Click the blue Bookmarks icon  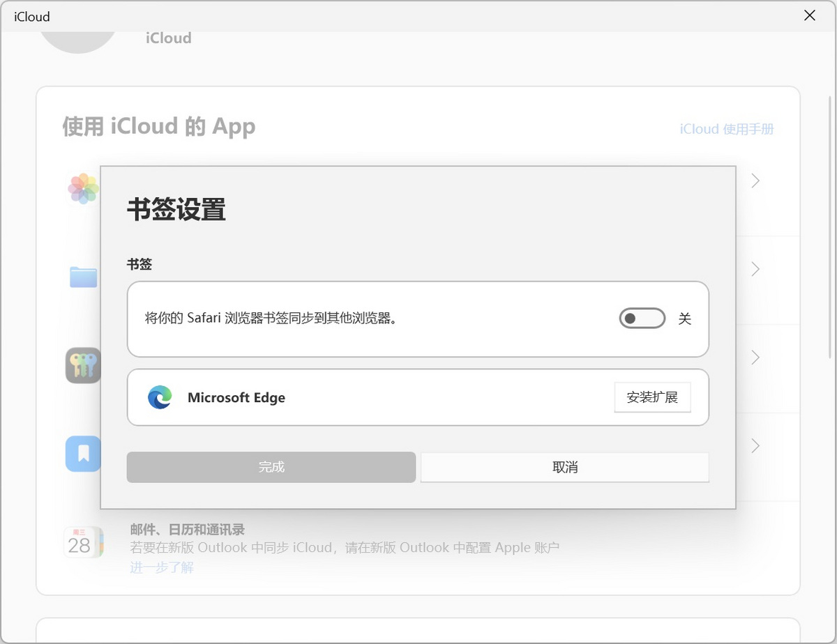pyautogui.click(x=82, y=454)
